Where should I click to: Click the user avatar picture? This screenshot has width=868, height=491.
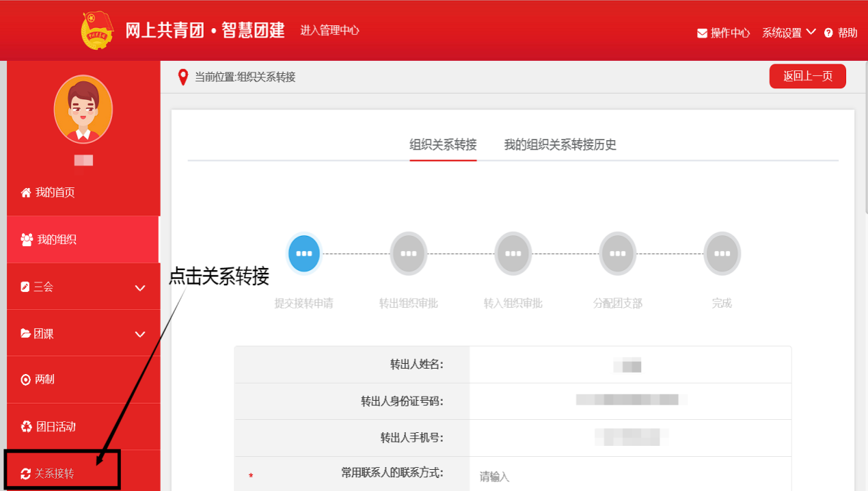tap(83, 109)
